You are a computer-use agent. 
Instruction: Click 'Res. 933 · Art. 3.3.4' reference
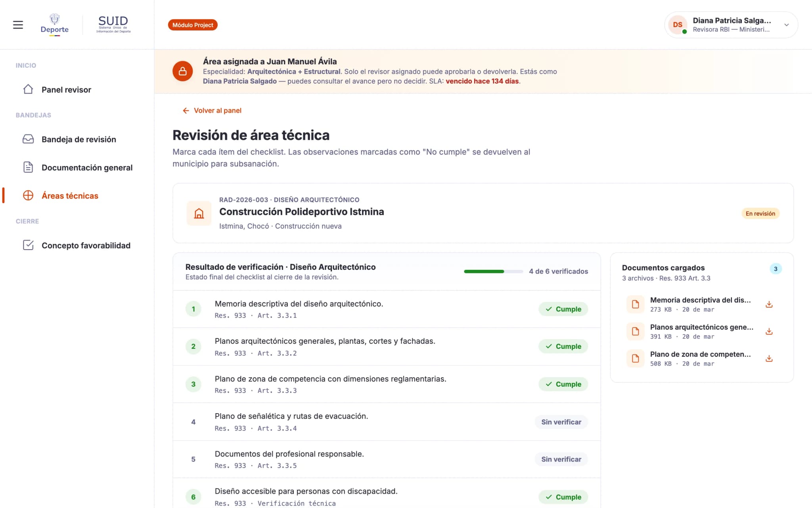[256, 428]
